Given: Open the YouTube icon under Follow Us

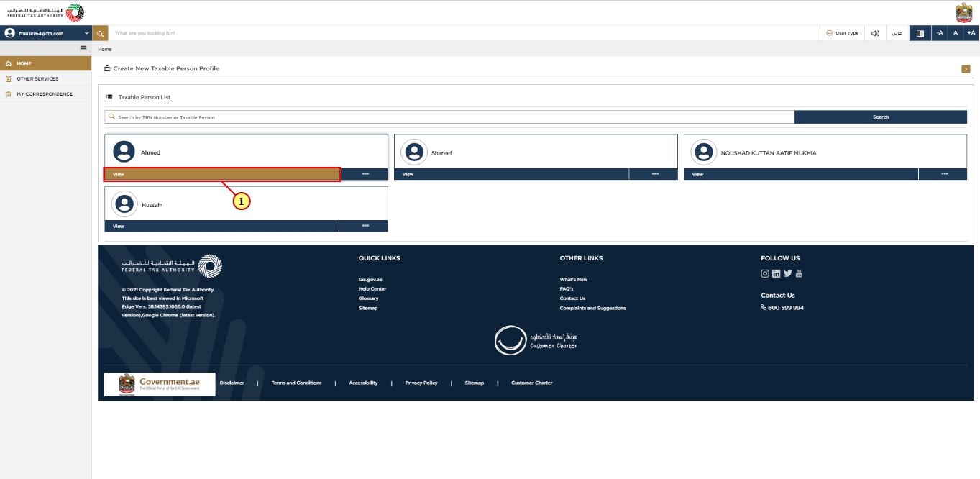Looking at the screenshot, I should (x=799, y=273).
